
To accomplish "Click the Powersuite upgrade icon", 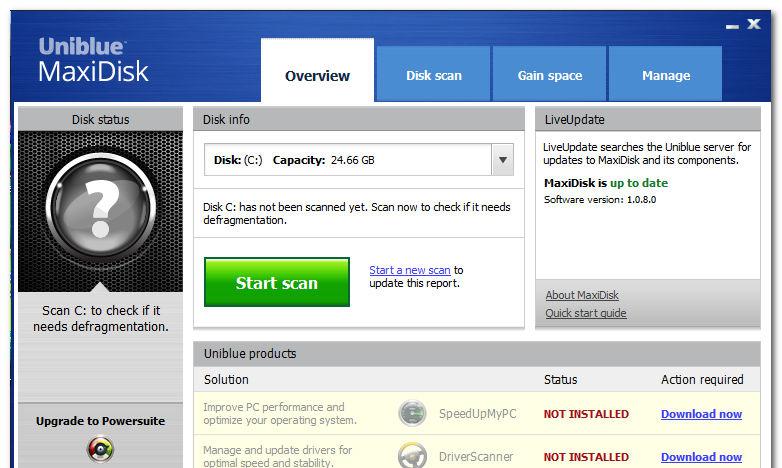I will coord(100,449).
